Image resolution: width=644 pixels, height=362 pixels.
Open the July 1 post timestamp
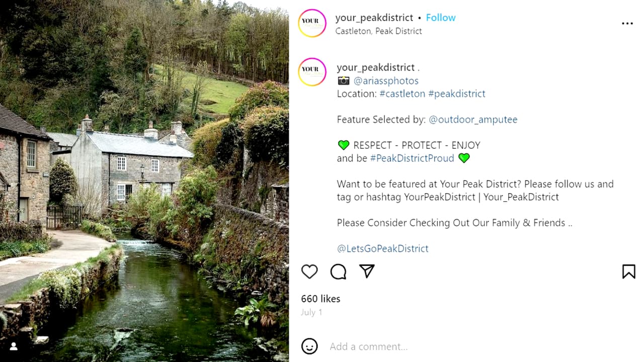311,312
